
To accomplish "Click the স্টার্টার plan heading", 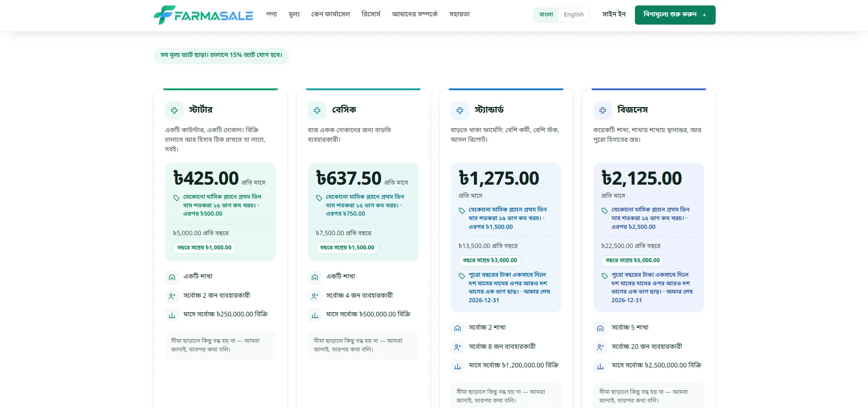I will click(x=201, y=110).
